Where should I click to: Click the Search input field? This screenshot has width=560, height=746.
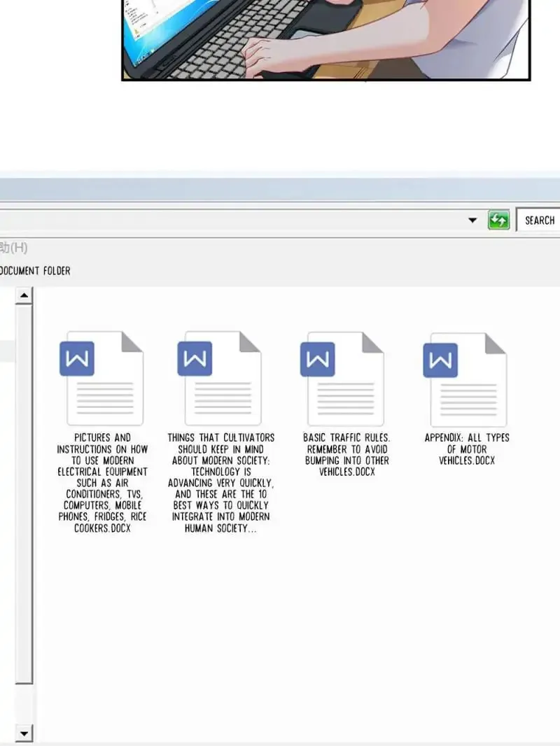[538, 220]
